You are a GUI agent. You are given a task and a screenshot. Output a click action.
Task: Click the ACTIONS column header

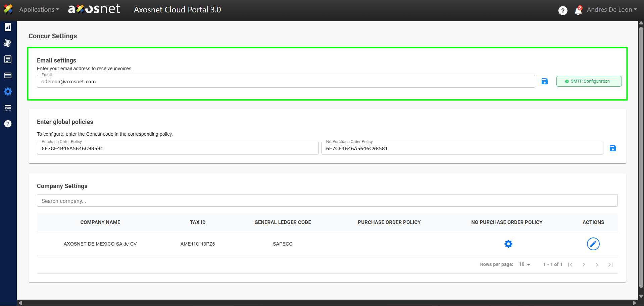tap(593, 222)
